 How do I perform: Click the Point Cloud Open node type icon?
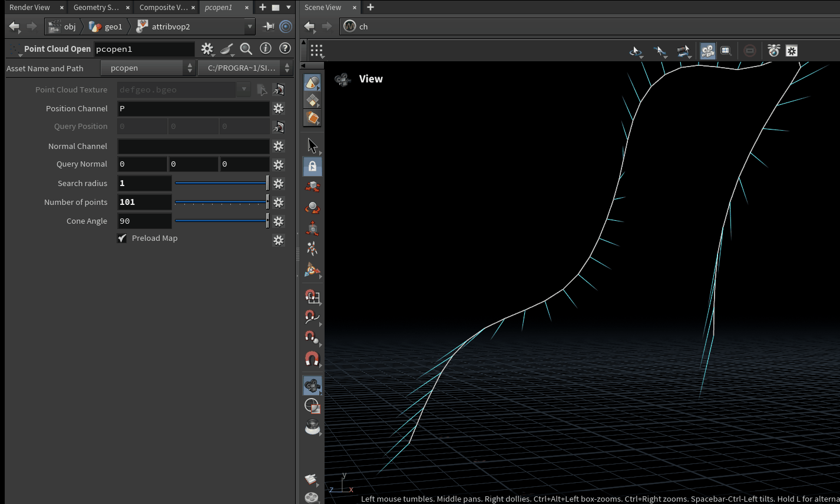15,49
